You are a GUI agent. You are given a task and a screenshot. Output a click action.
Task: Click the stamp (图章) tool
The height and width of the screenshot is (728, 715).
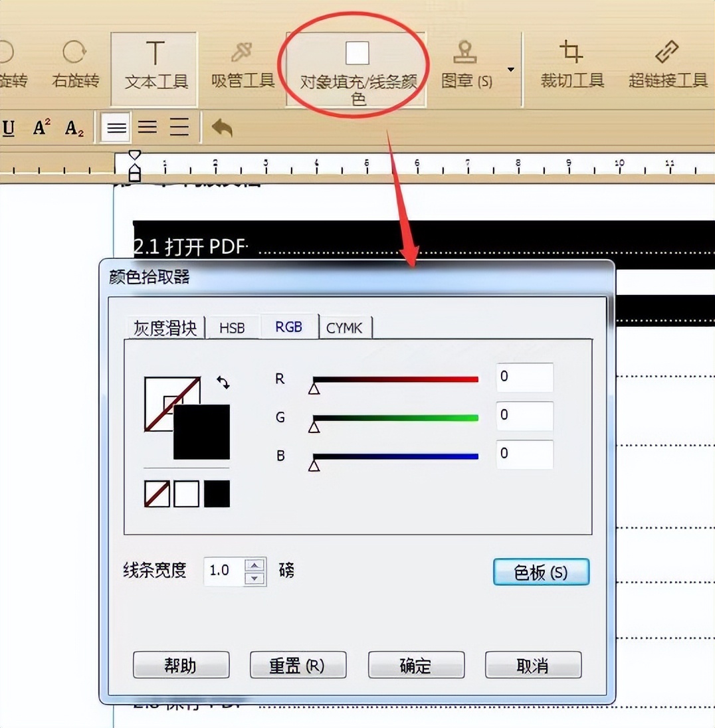coord(466,65)
